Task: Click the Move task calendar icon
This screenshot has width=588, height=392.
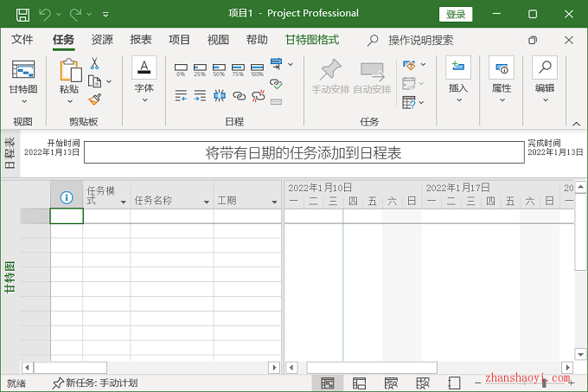Action: tap(409, 83)
